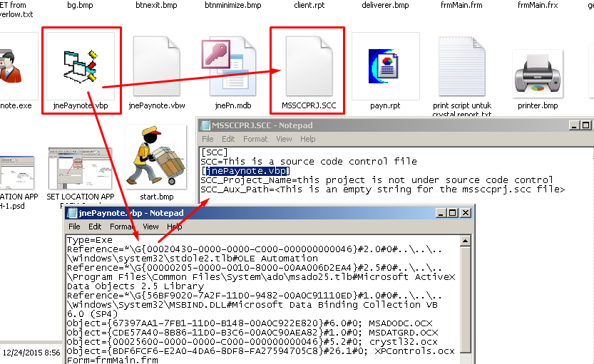Open the jnePn.mdb Access database icon

click(x=230, y=68)
